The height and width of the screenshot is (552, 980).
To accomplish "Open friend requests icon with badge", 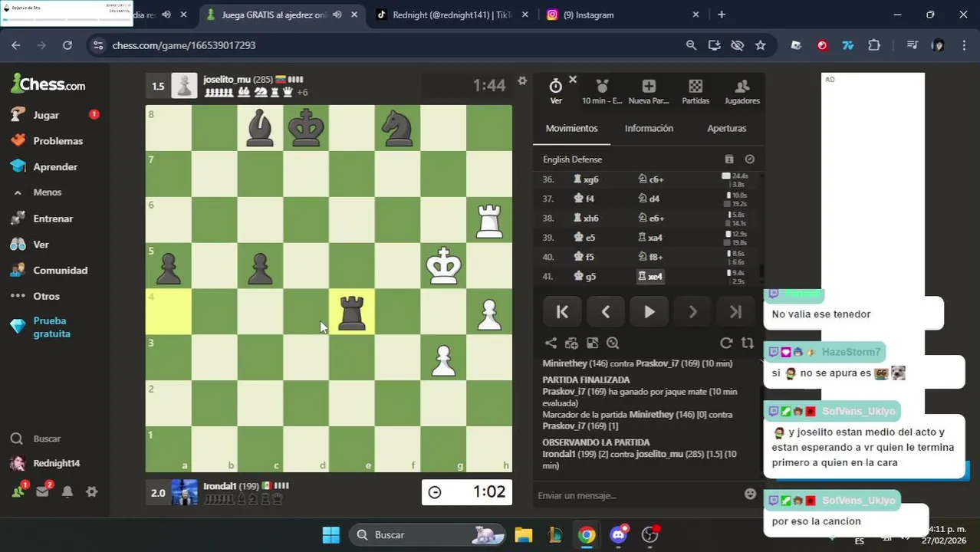I will click(x=18, y=491).
